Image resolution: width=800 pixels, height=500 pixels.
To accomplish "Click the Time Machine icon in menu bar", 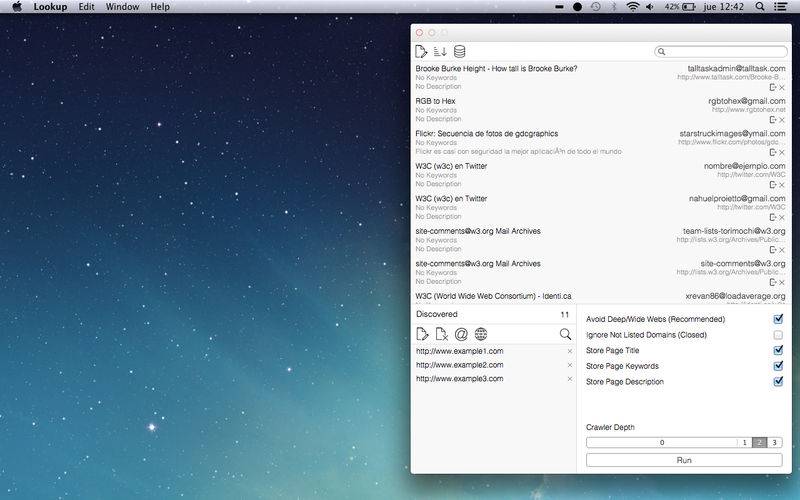I will click(595, 7).
